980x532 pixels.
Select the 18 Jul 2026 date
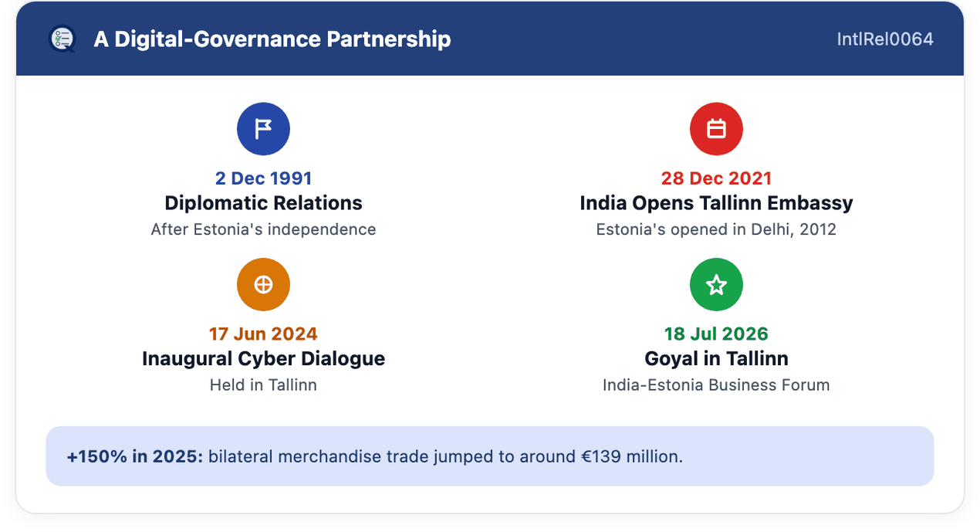click(x=716, y=334)
